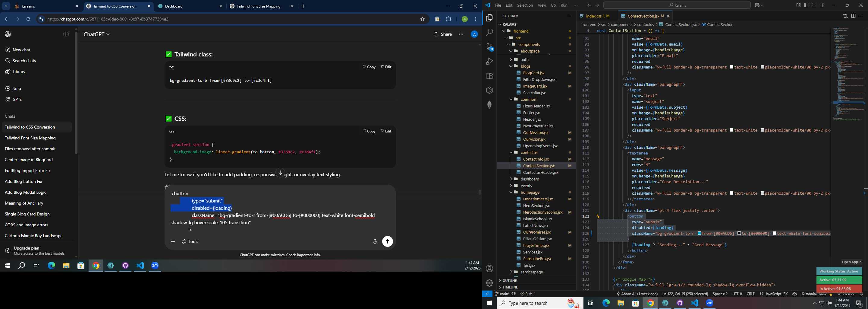Click ChatGPT logo in the sidebar
This screenshot has width=868, height=309.
point(8,34)
